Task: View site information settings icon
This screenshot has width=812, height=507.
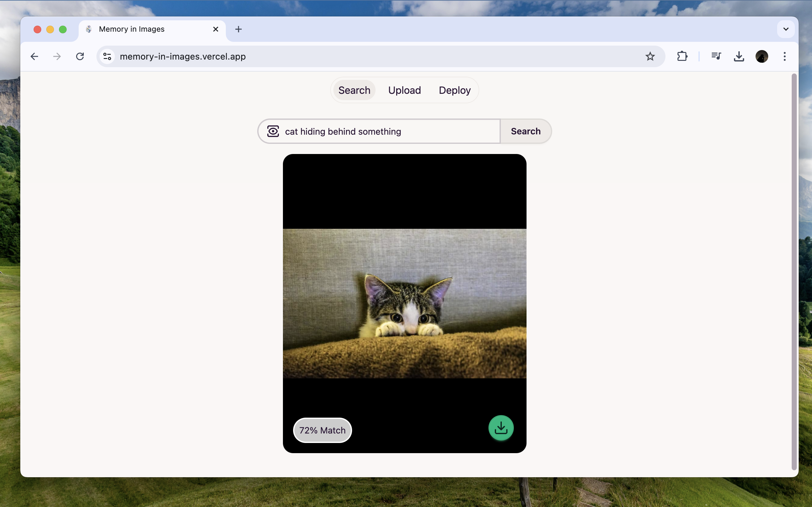Action: tap(107, 56)
